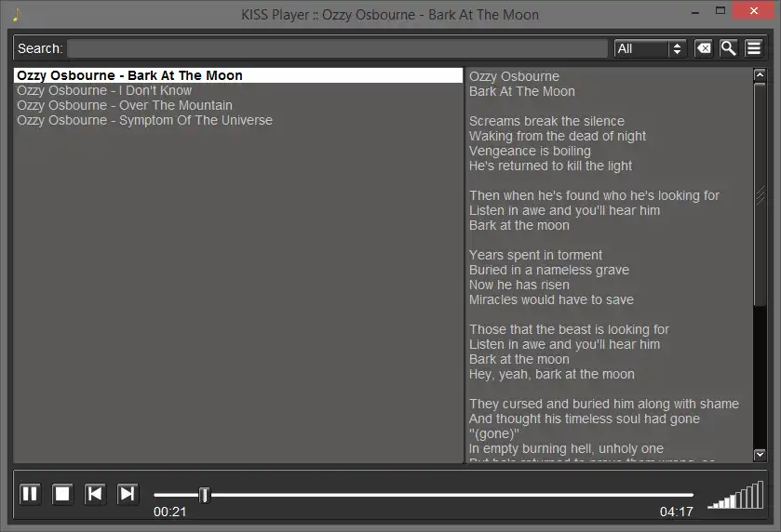Click the lyrics panel scrollbar thumb

coord(760,194)
